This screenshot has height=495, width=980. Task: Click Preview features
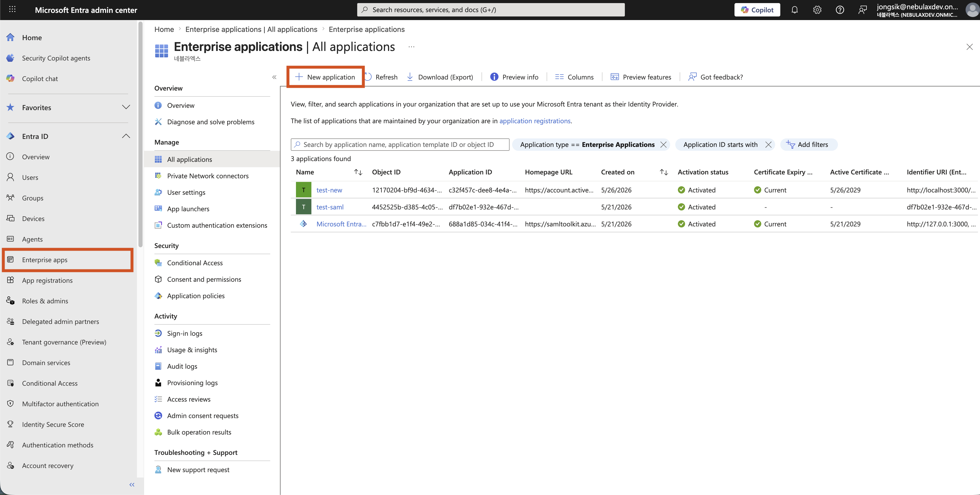[x=641, y=77]
